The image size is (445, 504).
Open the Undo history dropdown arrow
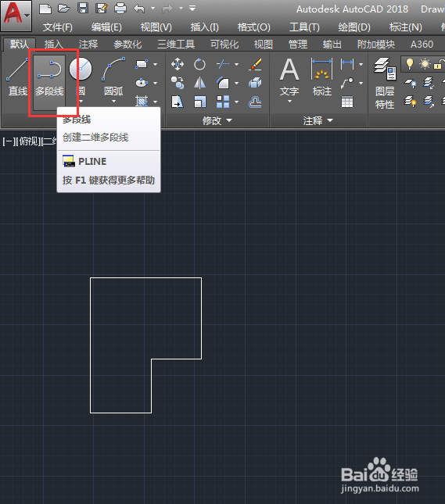tap(153, 9)
